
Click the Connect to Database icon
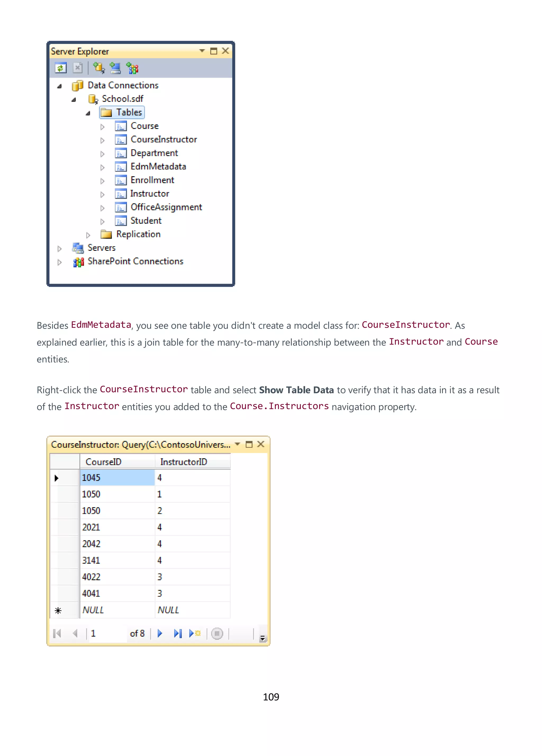pos(98,68)
